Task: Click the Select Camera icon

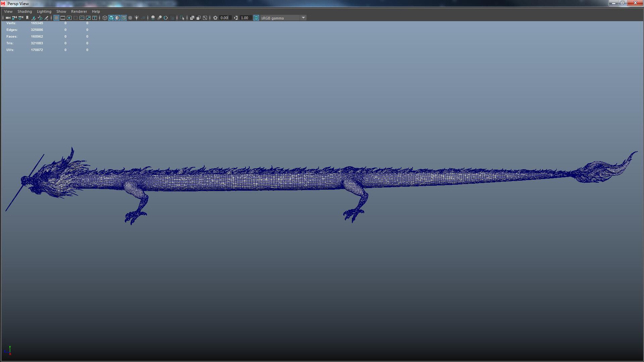Action: (x=8, y=18)
